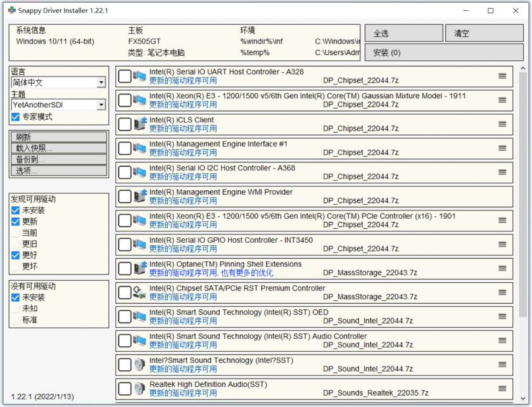Uncheck the 更好 driver filter
The image size is (532, 407).
16,255
